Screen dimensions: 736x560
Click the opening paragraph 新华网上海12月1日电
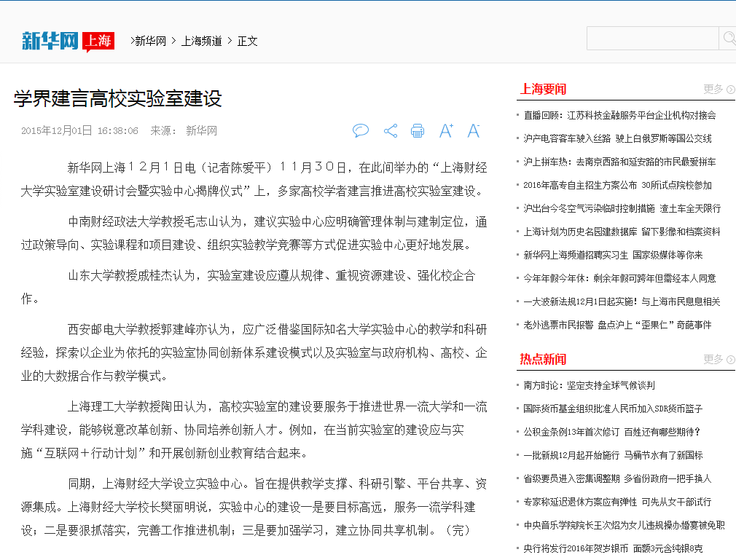254,179
